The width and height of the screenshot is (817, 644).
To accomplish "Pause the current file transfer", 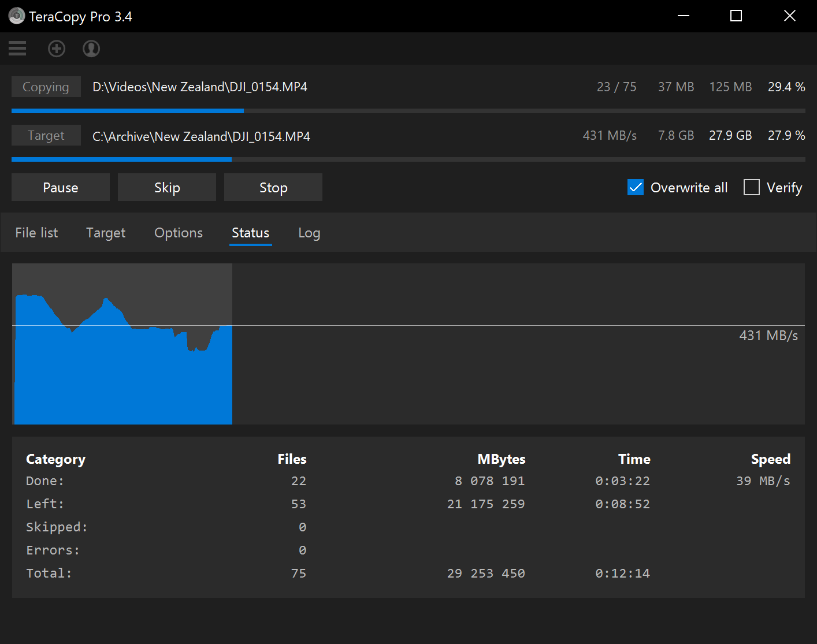I will pos(60,187).
